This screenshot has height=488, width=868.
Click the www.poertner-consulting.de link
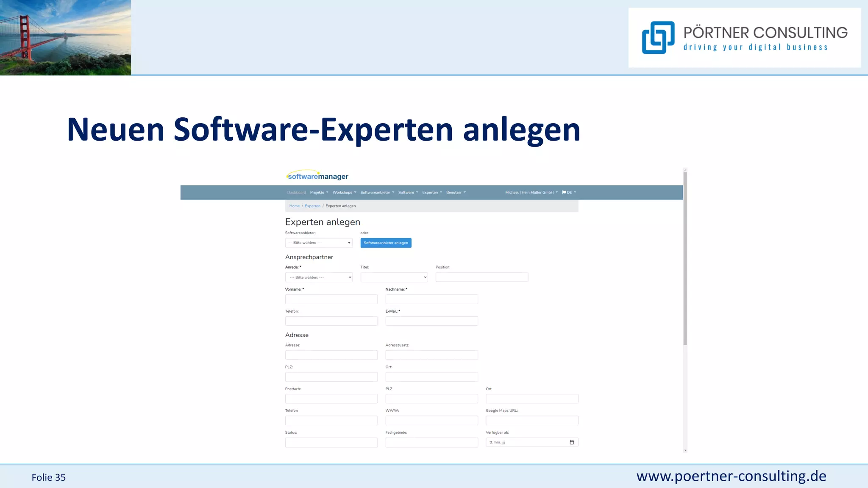(x=731, y=476)
